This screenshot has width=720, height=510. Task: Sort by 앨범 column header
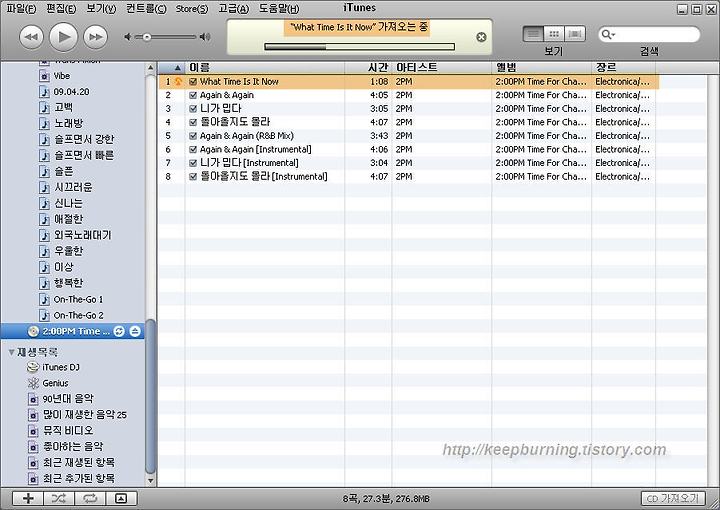coord(541,68)
